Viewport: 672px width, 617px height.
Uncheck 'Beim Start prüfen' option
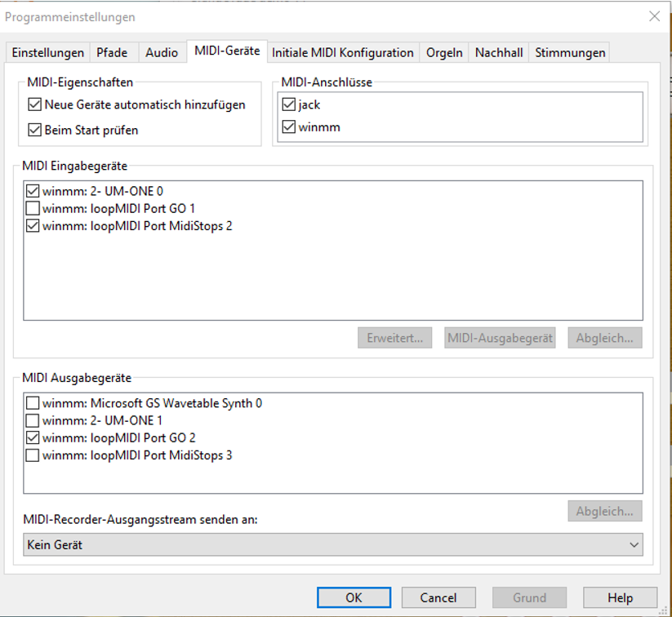point(34,129)
